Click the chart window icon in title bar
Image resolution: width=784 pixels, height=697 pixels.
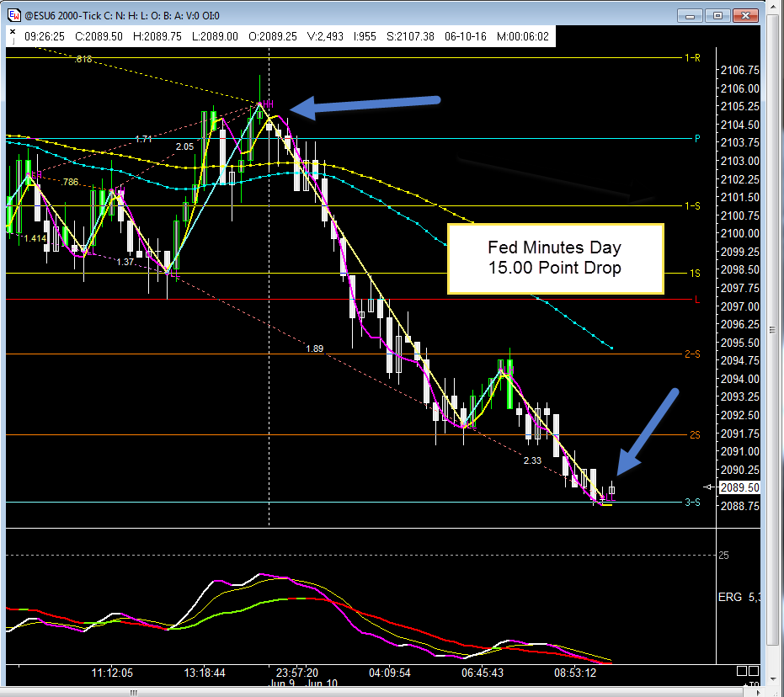click(14, 15)
